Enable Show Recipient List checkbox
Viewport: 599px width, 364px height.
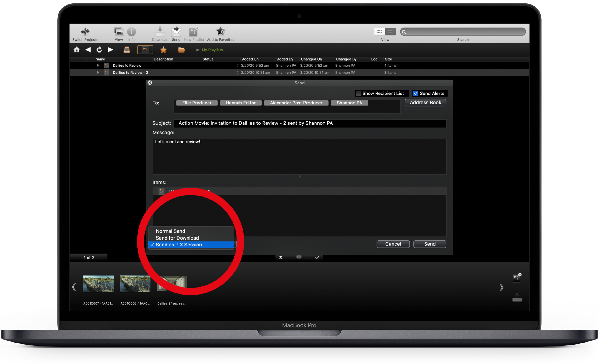coord(358,93)
